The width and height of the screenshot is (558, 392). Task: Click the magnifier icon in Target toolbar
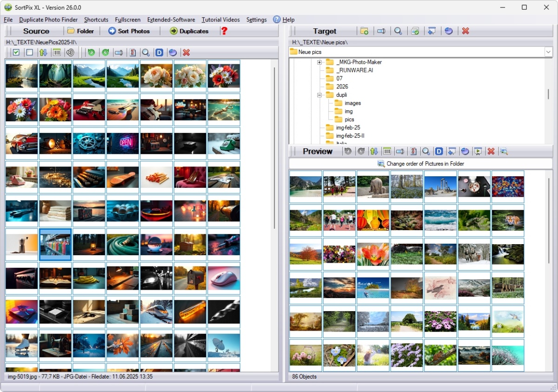[398, 31]
